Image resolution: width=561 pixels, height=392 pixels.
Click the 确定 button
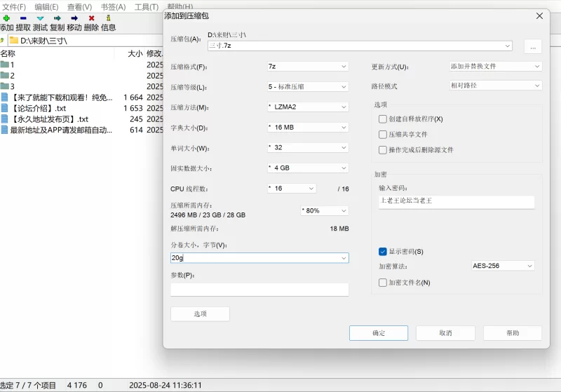pos(378,333)
